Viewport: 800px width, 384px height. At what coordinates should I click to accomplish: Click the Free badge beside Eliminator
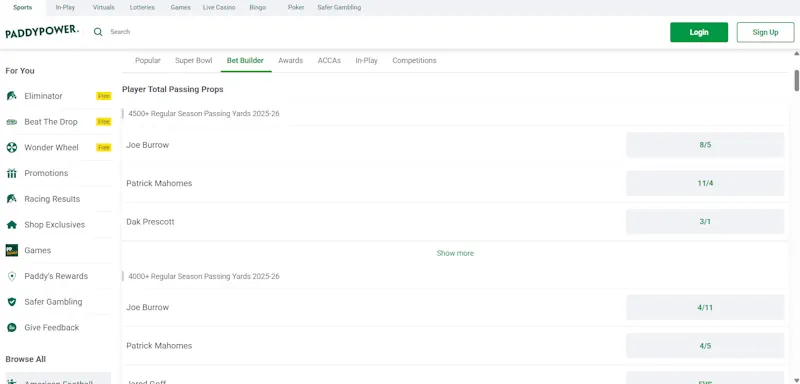tap(104, 96)
